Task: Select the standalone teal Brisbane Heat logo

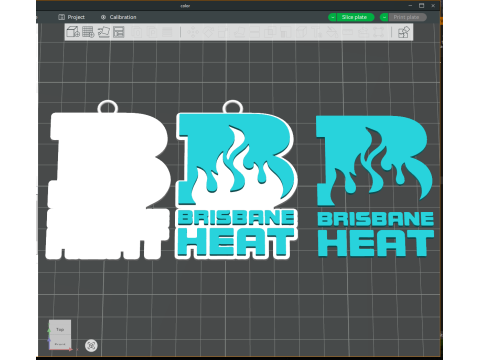Action: (x=375, y=186)
